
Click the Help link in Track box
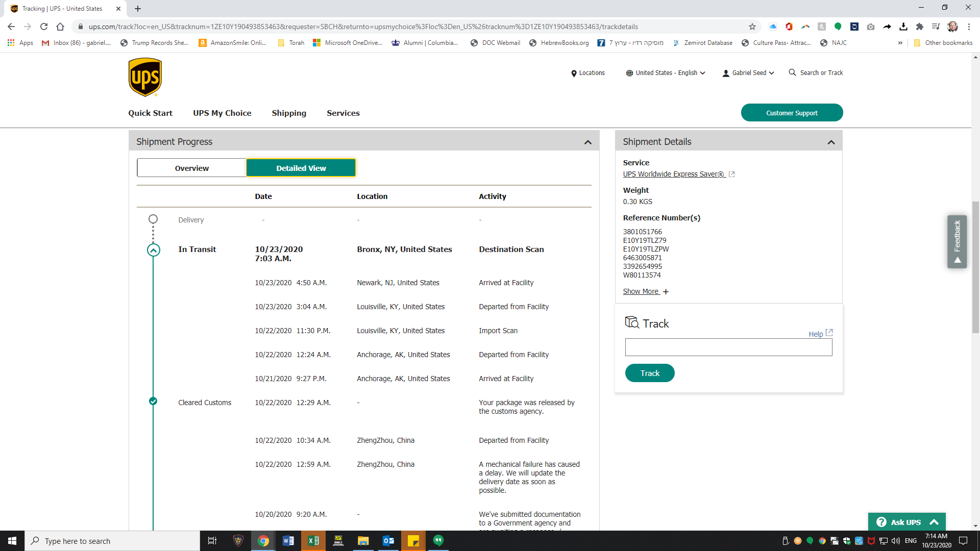(x=816, y=334)
